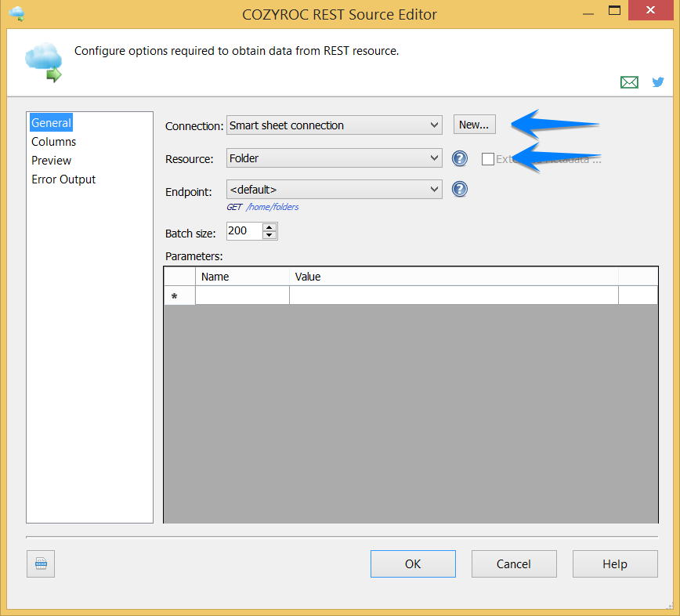The width and height of the screenshot is (680, 616).
Task: Click the GET /home/folders link
Action: click(x=262, y=207)
